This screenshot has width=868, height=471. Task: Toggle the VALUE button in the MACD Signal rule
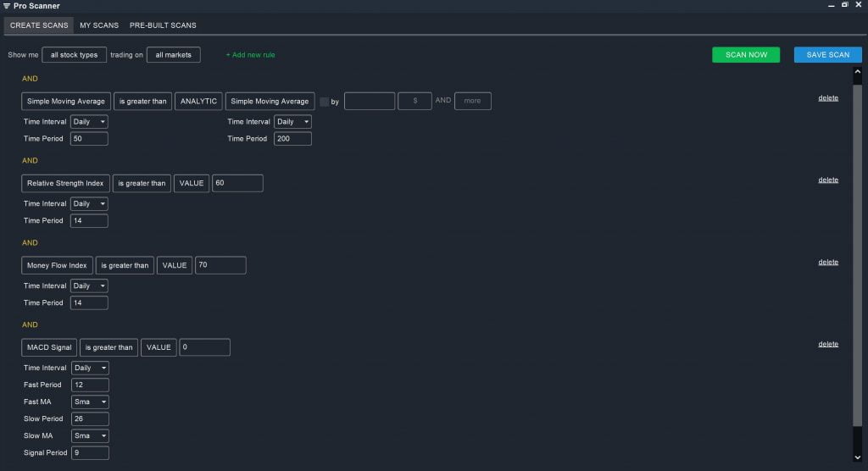click(159, 347)
